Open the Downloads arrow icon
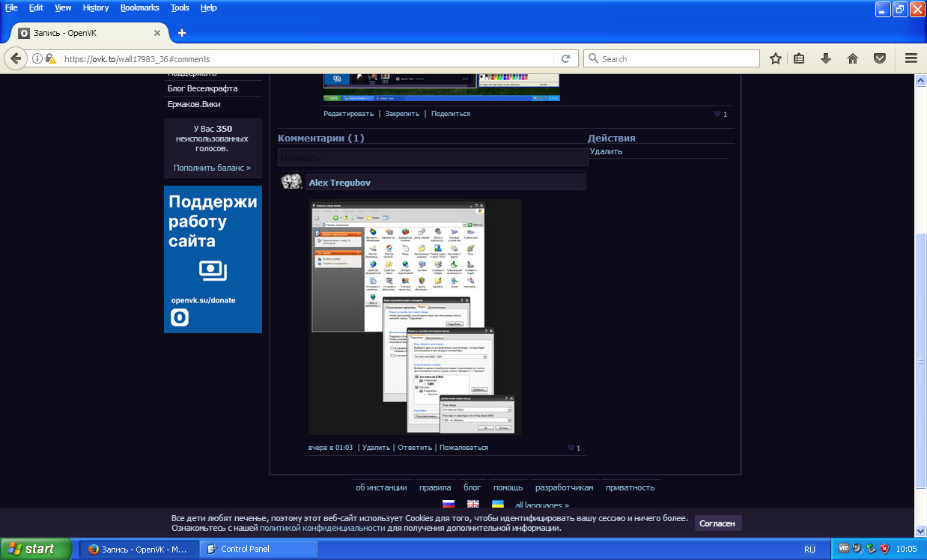Viewport: 927px width, 560px height. pos(826,58)
